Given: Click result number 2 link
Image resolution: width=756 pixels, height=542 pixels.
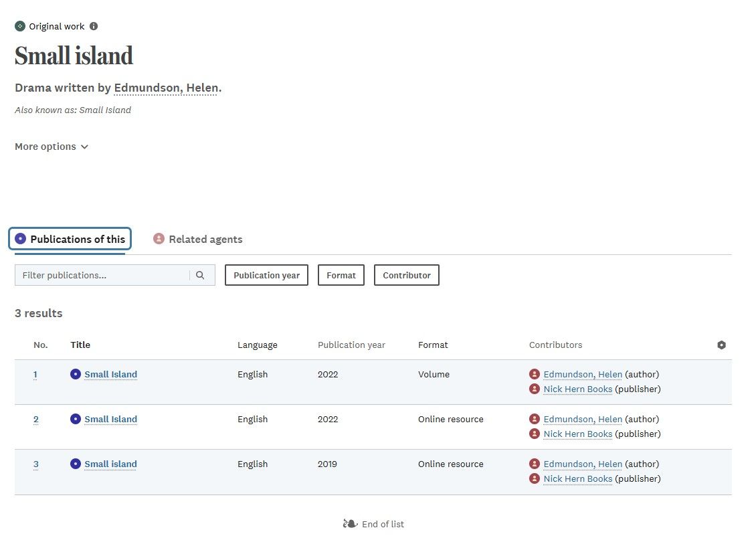Looking at the screenshot, I should click(36, 420).
